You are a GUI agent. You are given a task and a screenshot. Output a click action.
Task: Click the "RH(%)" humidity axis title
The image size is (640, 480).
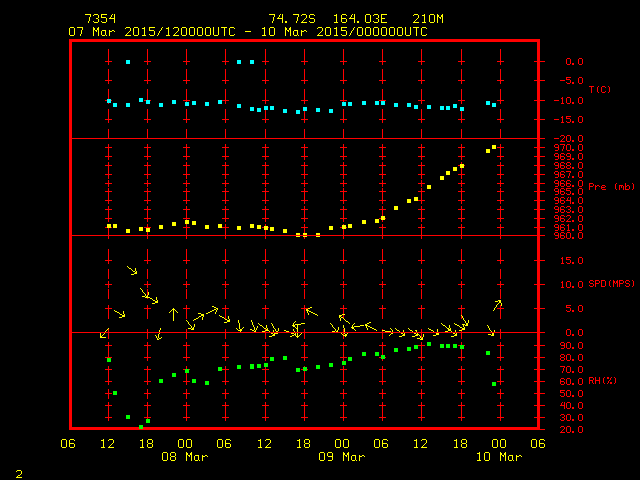pyautogui.click(x=602, y=380)
